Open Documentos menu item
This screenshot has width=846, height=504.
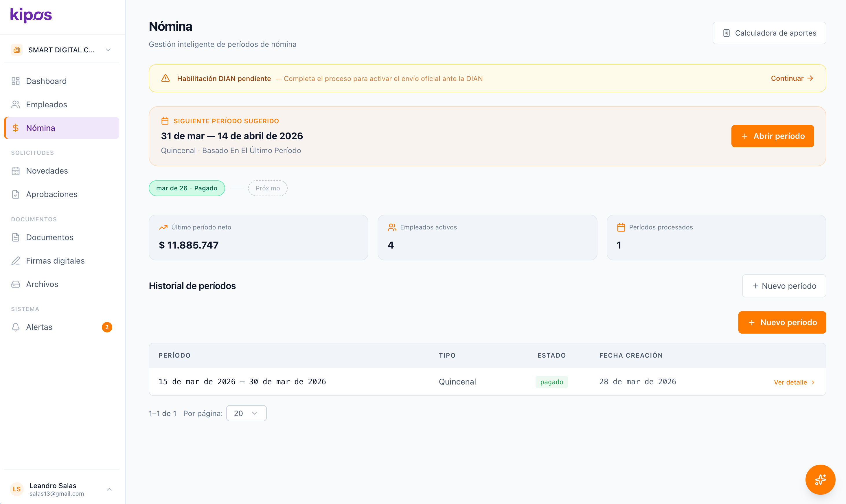pyautogui.click(x=49, y=238)
